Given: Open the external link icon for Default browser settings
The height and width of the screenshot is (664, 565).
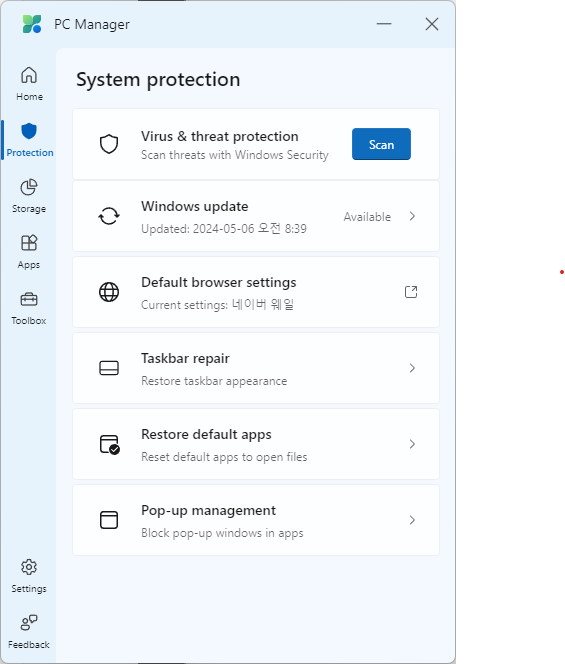Looking at the screenshot, I should [411, 292].
